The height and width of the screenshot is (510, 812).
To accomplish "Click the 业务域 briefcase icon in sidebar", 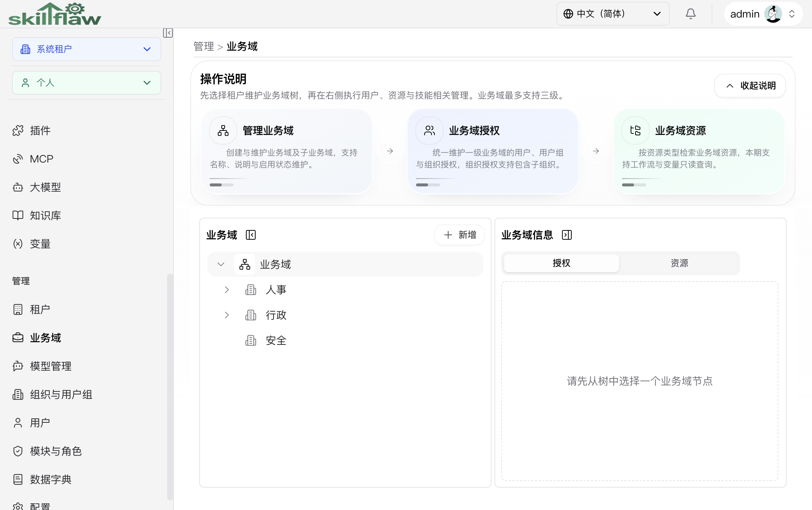I will pyautogui.click(x=18, y=338).
